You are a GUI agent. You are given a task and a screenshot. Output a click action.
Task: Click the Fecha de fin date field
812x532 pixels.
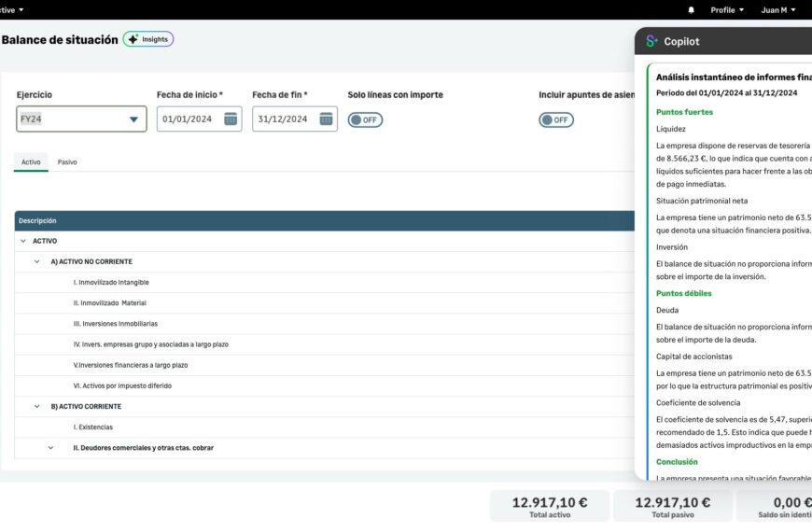[284, 119]
